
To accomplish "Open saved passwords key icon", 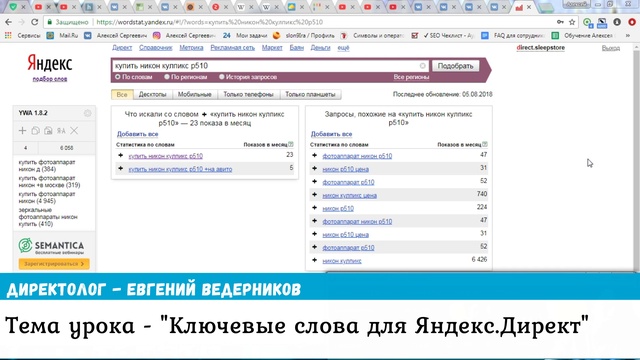I will tap(560, 22).
